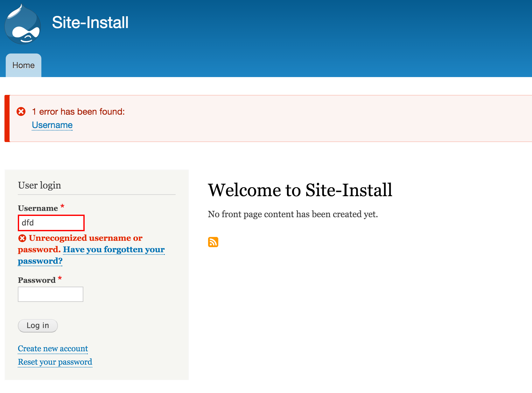Click the Site-Install site title
The width and height of the screenshot is (532, 393).
point(90,23)
